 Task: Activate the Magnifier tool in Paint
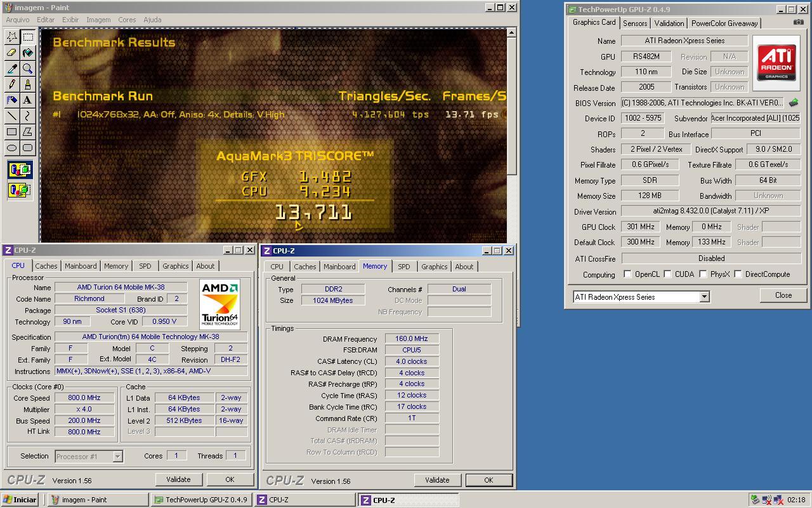pyautogui.click(x=28, y=69)
